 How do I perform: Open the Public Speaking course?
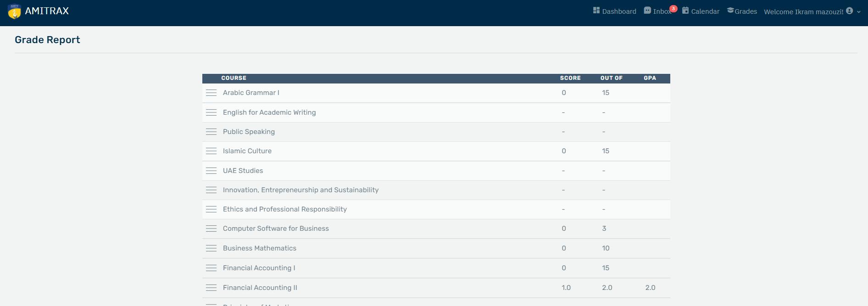[249, 132]
